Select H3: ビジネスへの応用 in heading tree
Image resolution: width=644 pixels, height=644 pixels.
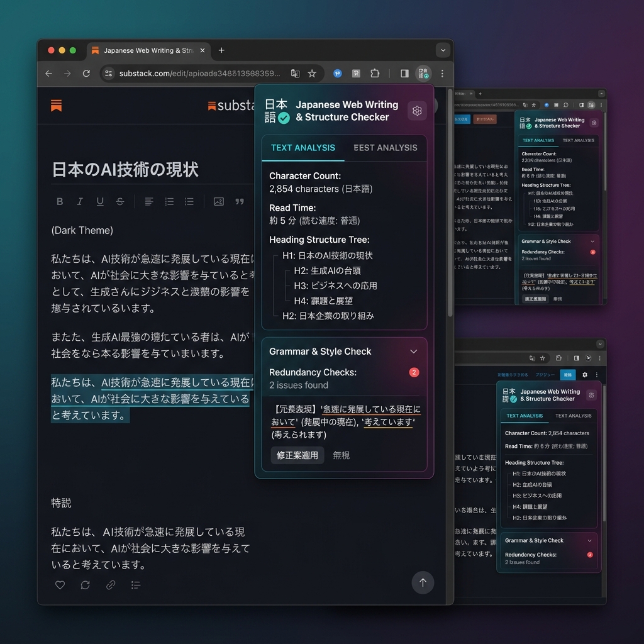[335, 286]
